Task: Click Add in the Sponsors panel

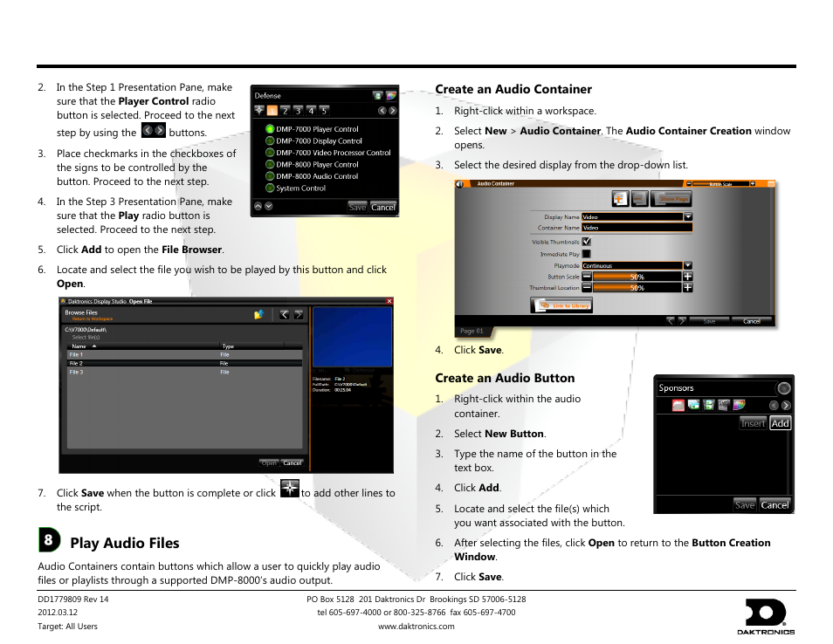Action: point(780,423)
